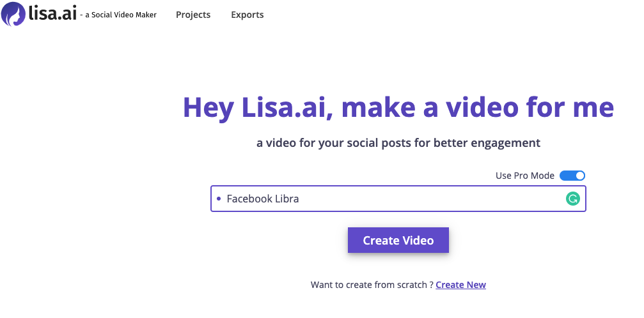Click the bullet dot before Facebook Libra
This screenshot has width=644, height=318.
[x=219, y=199]
